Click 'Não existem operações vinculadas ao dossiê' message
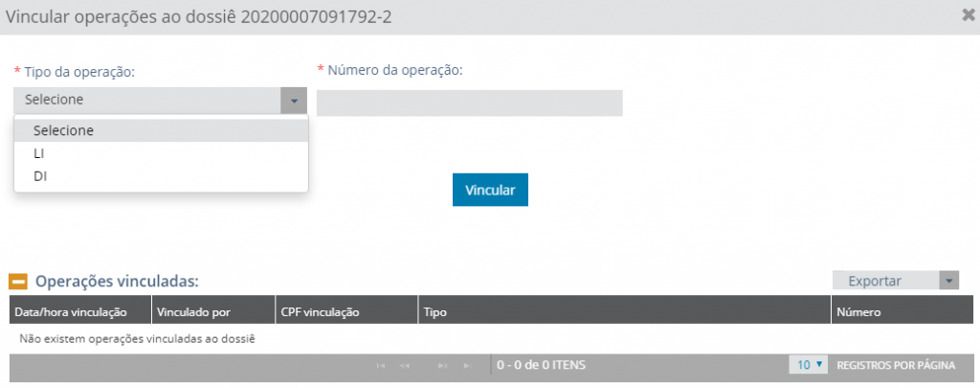This screenshot has height=388, width=980. tap(138, 339)
